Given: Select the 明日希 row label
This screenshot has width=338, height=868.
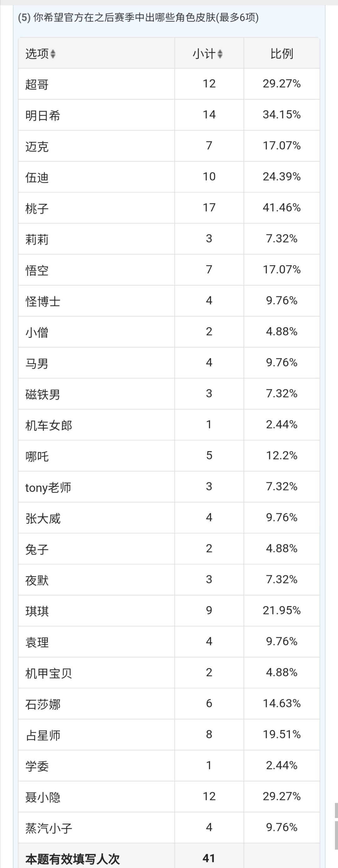Looking at the screenshot, I should pyautogui.click(x=43, y=115).
